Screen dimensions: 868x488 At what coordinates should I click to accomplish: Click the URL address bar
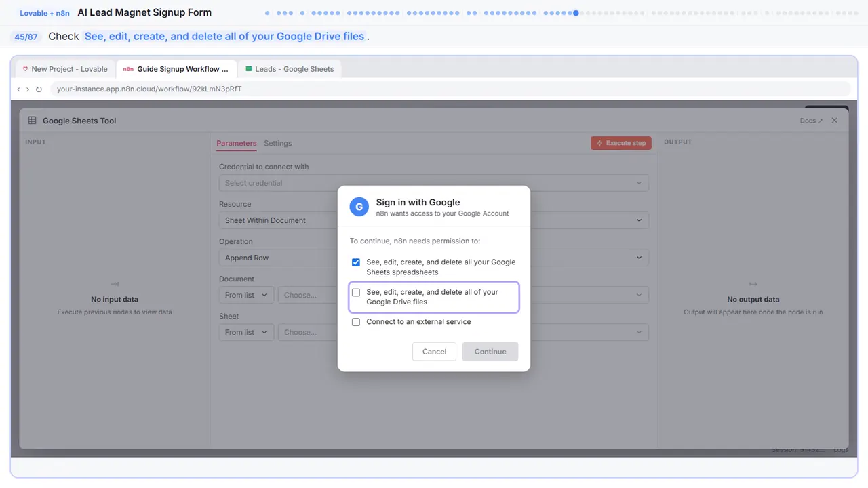tap(450, 89)
